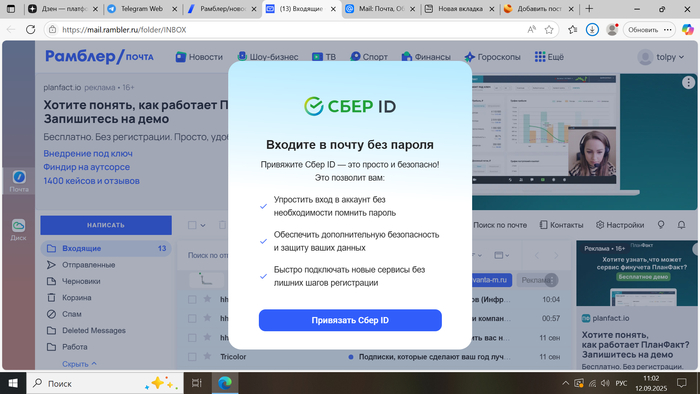
Task: Go to previous page arrow in mail list
Action: pos(537,256)
